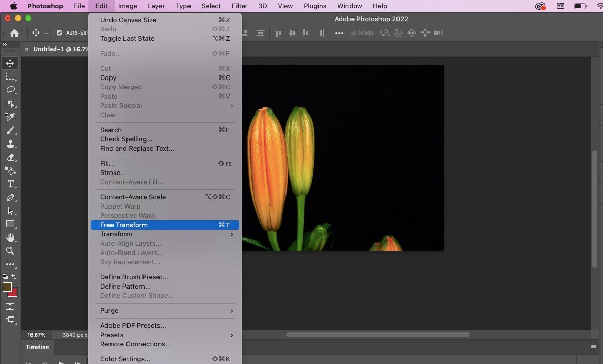This screenshot has width=603, height=364.
Task: Select the Hand tool
Action: click(10, 238)
